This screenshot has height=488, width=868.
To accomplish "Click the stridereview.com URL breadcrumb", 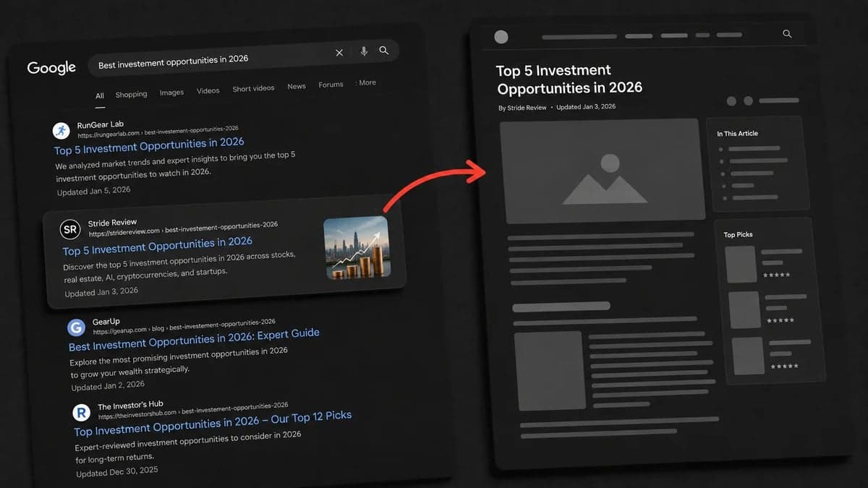I will (x=183, y=230).
